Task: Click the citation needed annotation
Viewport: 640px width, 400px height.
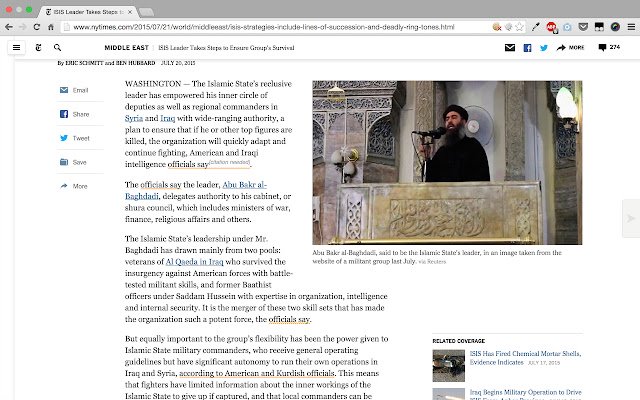Action: 229,162
